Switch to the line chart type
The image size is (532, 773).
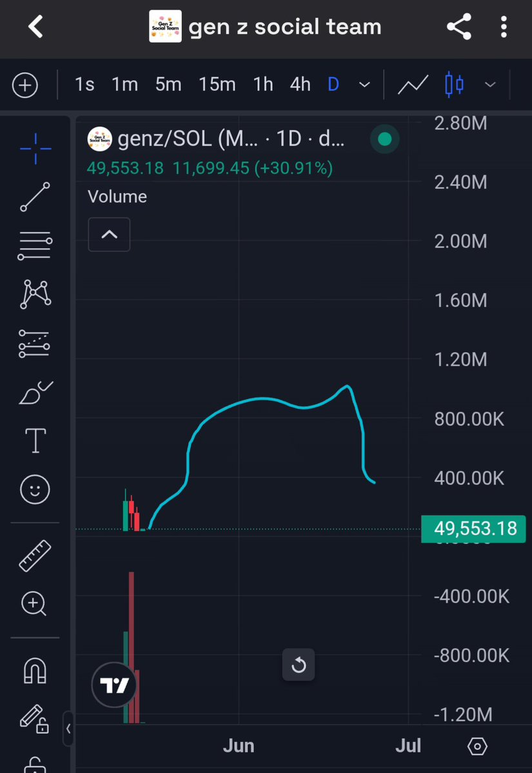(413, 85)
